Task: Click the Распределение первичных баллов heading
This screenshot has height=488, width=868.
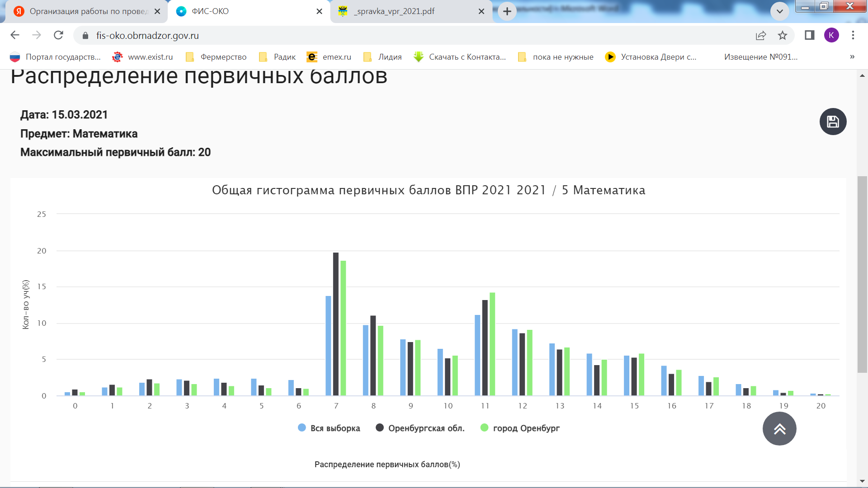Action: tap(199, 77)
